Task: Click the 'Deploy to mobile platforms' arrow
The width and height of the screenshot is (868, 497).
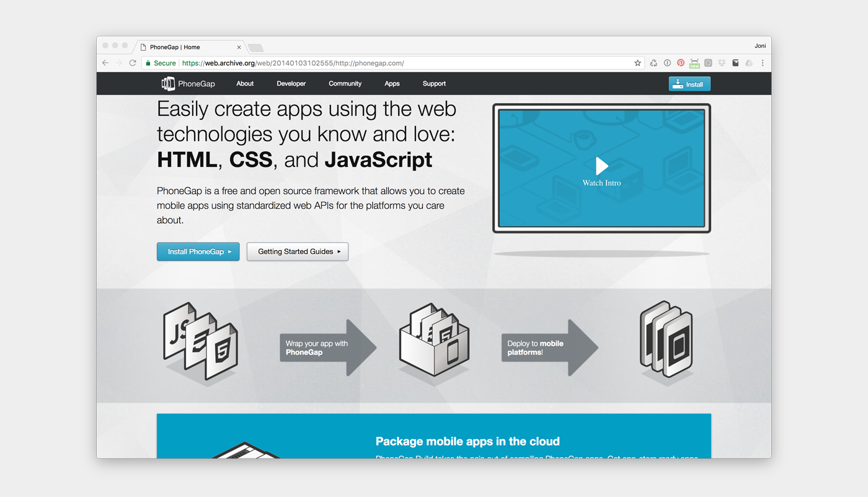Action: pos(550,347)
